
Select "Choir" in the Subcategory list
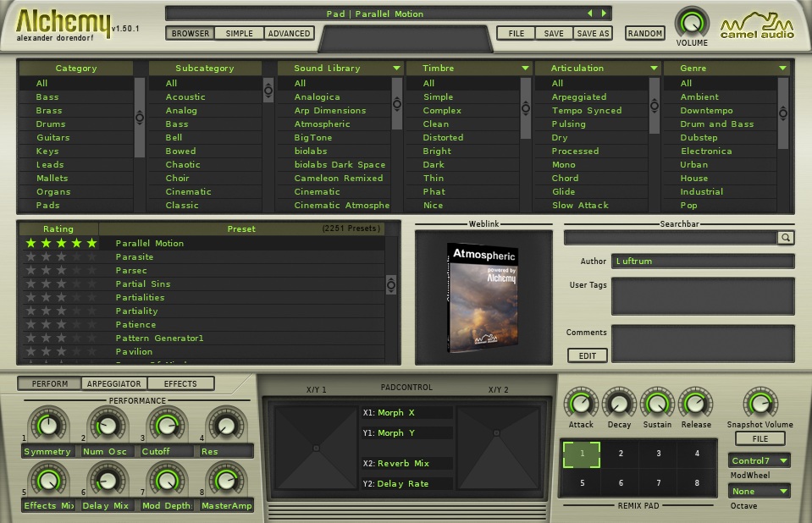tap(205, 178)
